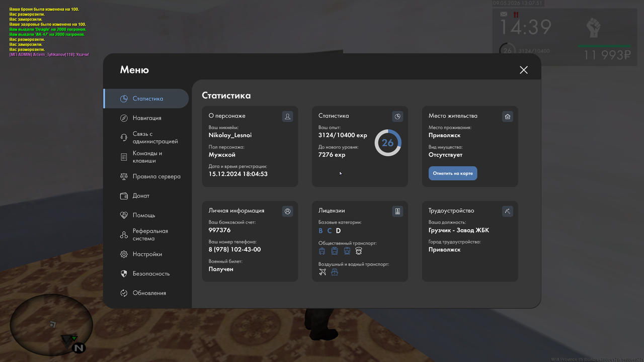Click the nickname Nikolay_Lesnoi
This screenshot has width=644, height=362.
tap(230, 135)
